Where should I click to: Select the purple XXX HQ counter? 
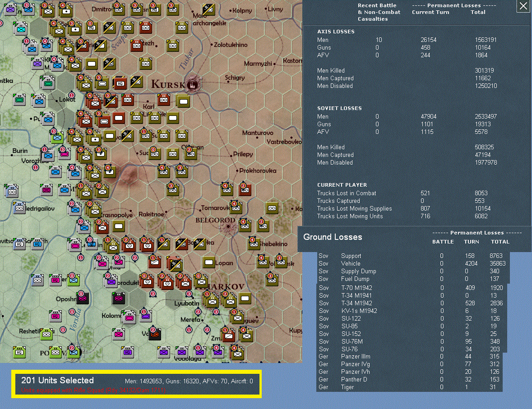[x=128, y=352]
